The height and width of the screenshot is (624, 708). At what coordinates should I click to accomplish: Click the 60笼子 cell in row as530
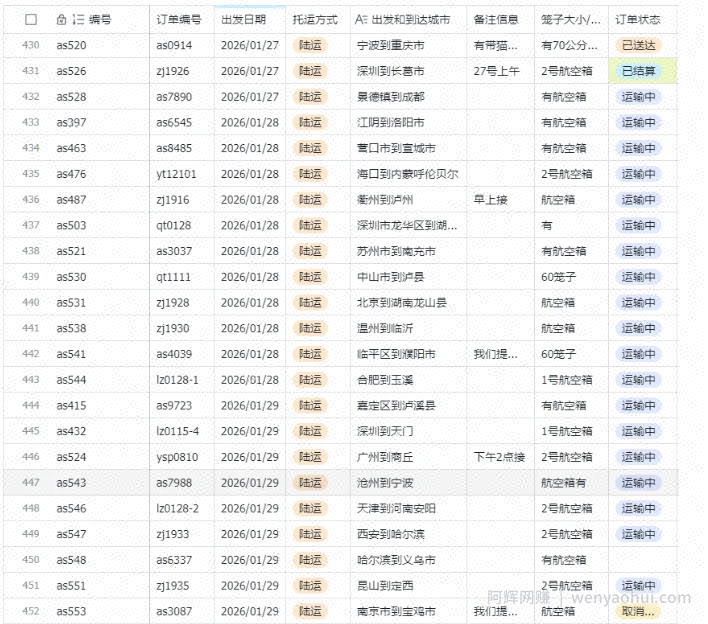[x=559, y=277]
